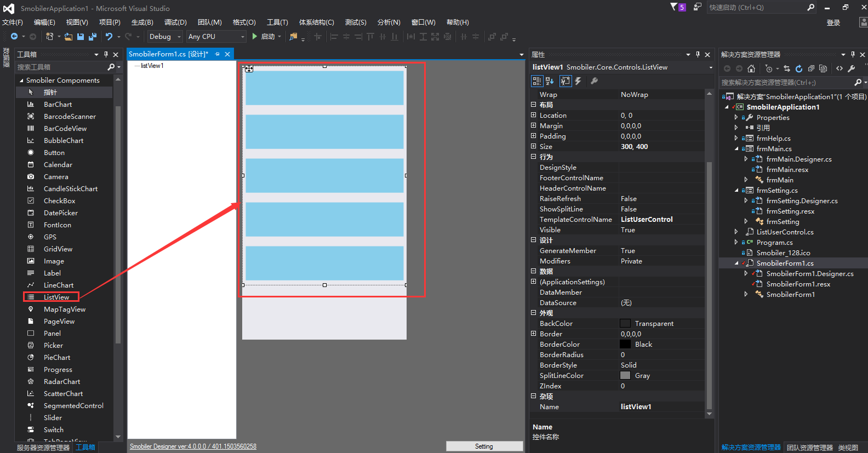
Task: Open the 帮助(H) menu
Action: pyautogui.click(x=458, y=22)
